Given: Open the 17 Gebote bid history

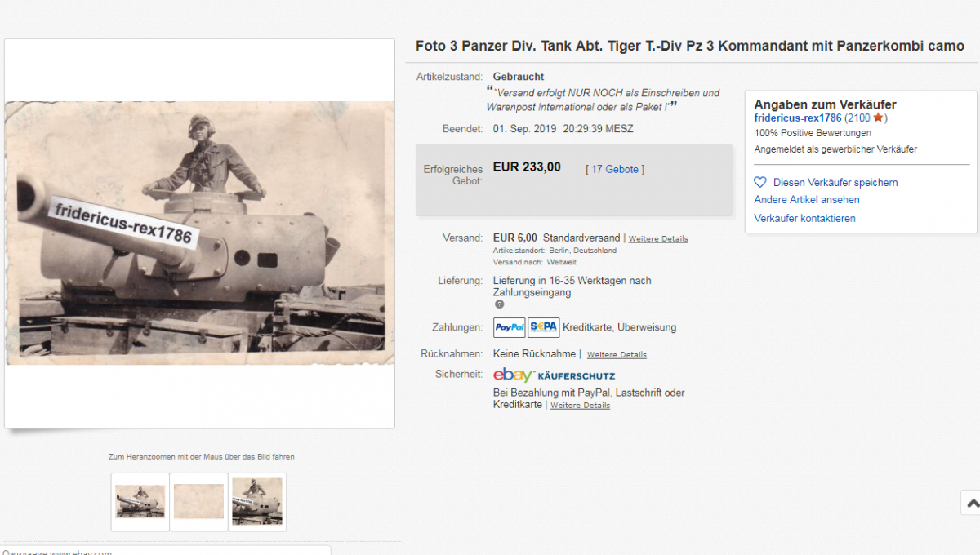Looking at the screenshot, I should pyautogui.click(x=615, y=169).
